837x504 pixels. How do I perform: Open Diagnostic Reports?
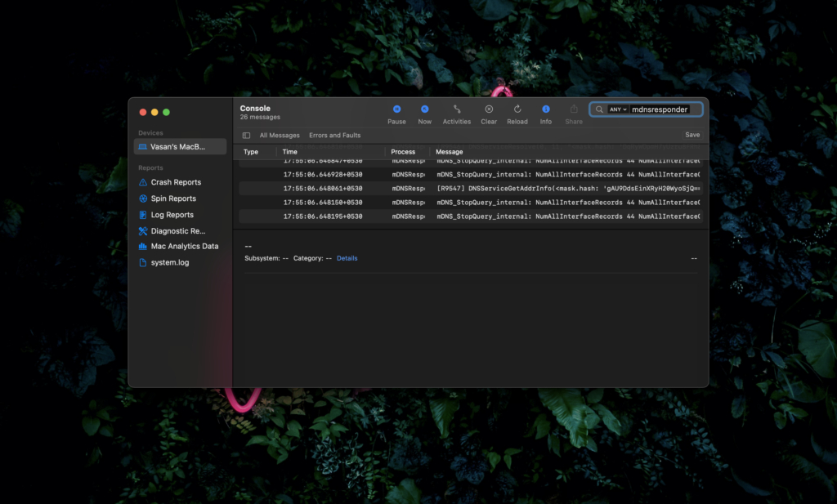pos(177,231)
